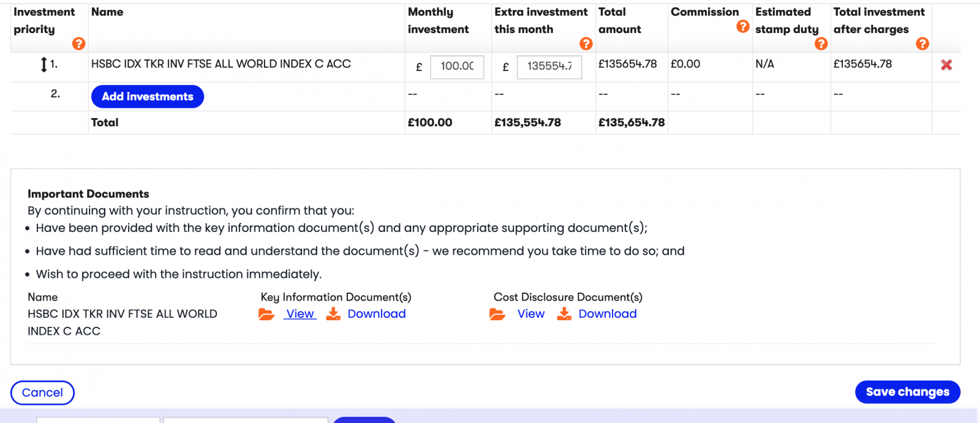The height and width of the screenshot is (423, 980).
Task: Click the Total amount column header
Action: point(620,20)
